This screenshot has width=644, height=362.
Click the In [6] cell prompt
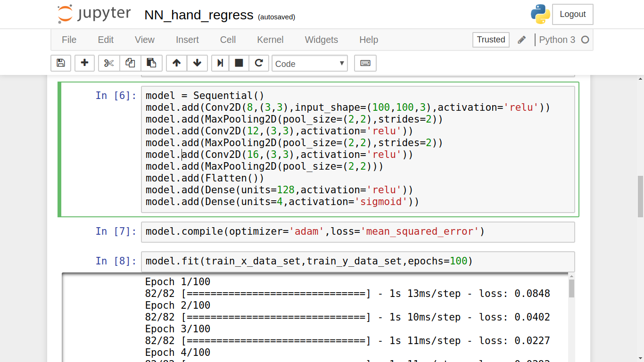[x=116, y=96]
